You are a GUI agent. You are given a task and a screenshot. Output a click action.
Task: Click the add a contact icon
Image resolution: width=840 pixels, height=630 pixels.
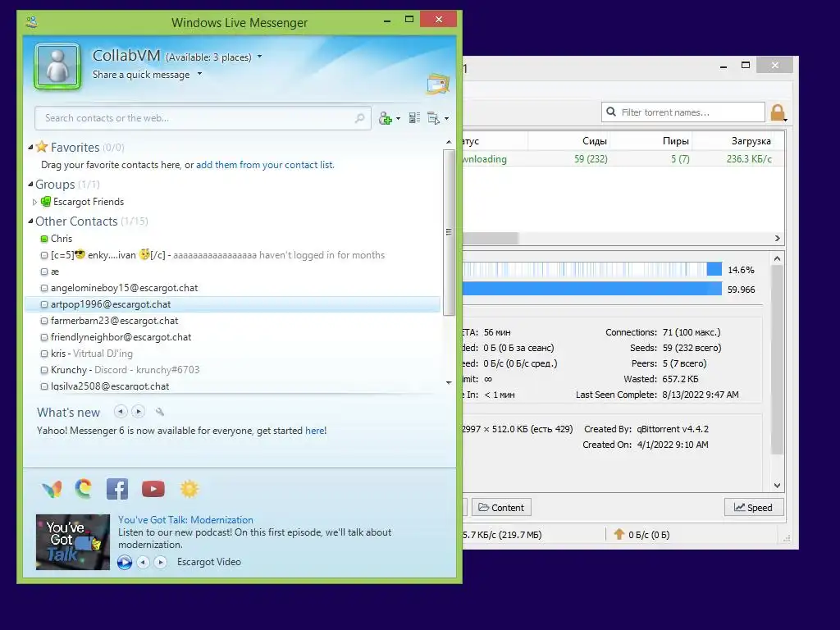(x=385, y=118)
